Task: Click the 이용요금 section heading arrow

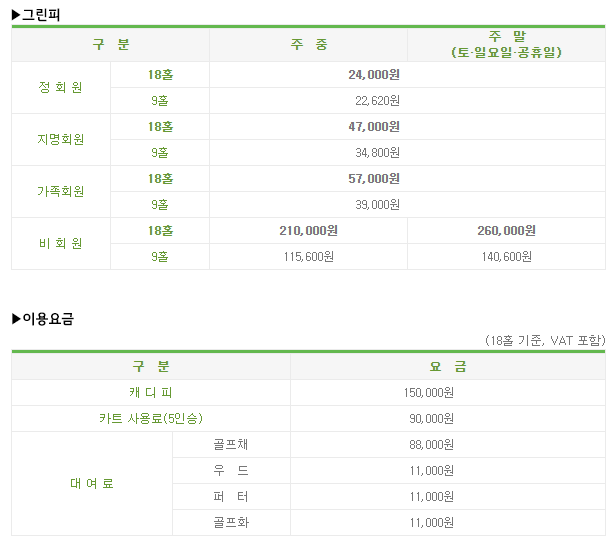Action: [x=16, y=319]
